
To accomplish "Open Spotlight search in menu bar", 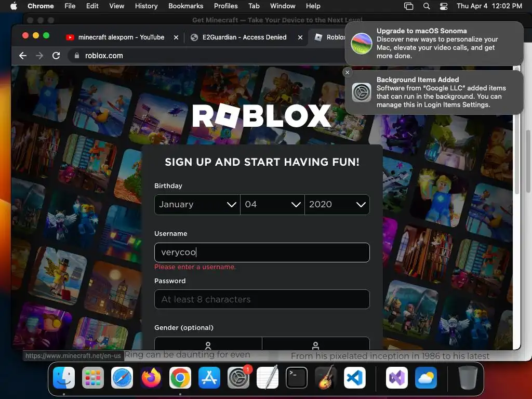I will pyautogui.click(x=427, y=6).
